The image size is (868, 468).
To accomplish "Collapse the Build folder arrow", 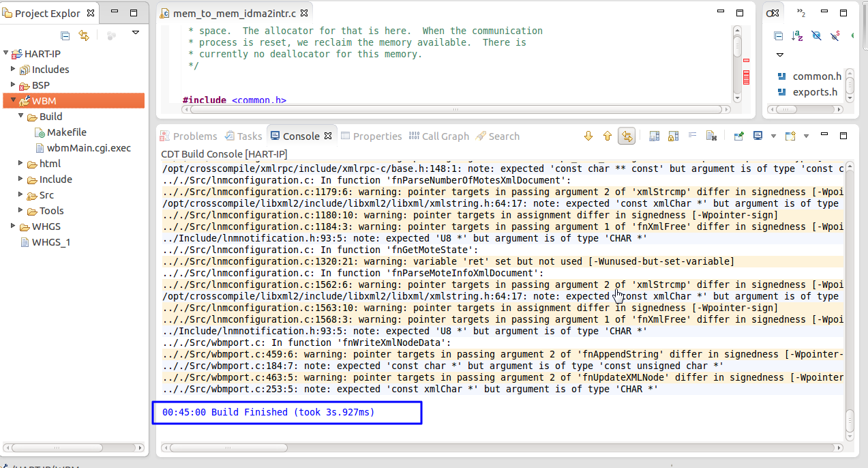I will coord(20,116).
